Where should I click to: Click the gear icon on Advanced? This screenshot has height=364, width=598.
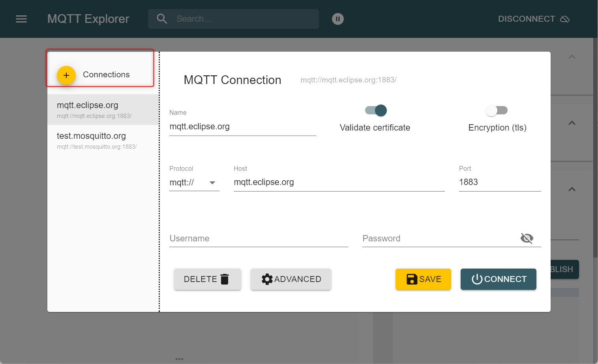[x=267, y=279]
